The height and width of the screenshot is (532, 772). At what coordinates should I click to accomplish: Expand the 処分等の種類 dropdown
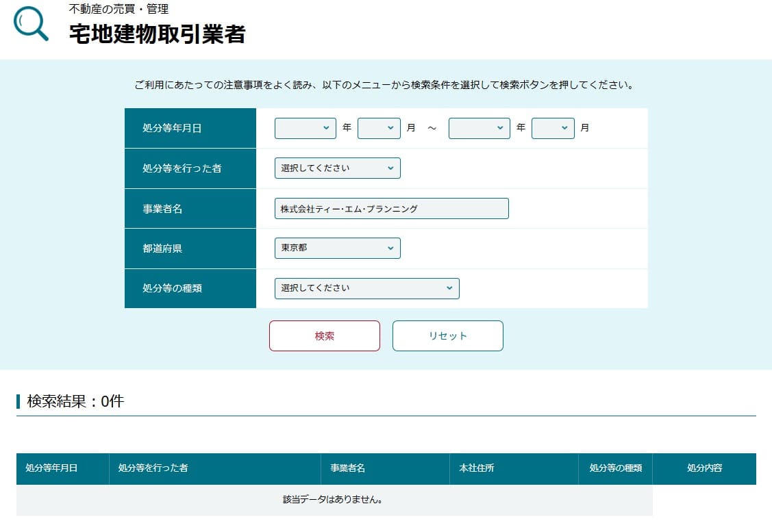366,288
